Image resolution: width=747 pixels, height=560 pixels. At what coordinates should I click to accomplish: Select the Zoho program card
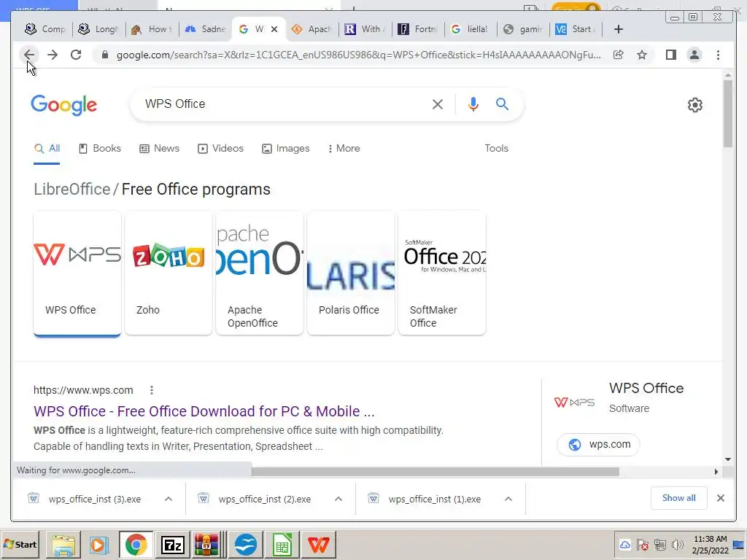coord(169,273)
